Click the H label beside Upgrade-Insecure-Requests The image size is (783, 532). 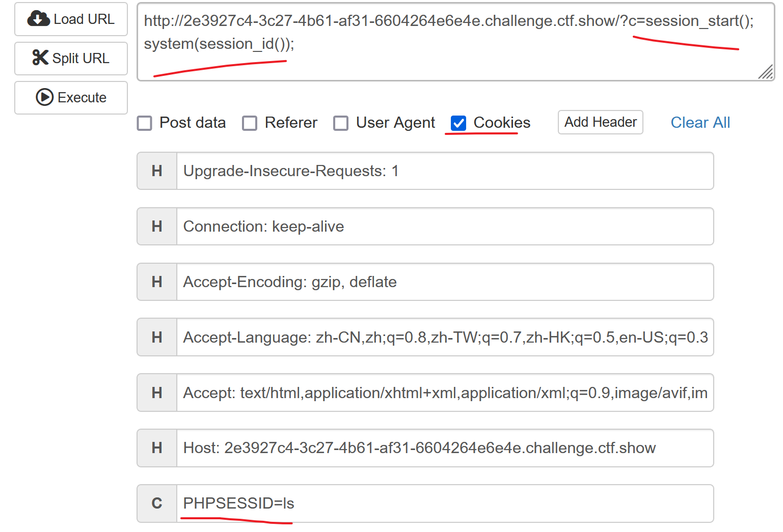tap(157, 171)
